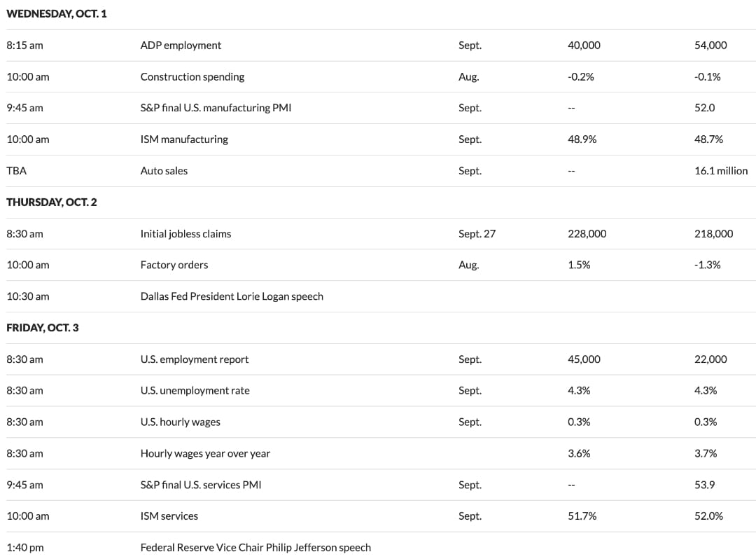Select the ISM manufacturing report
The image size is (756, 559).
point(184,139)
